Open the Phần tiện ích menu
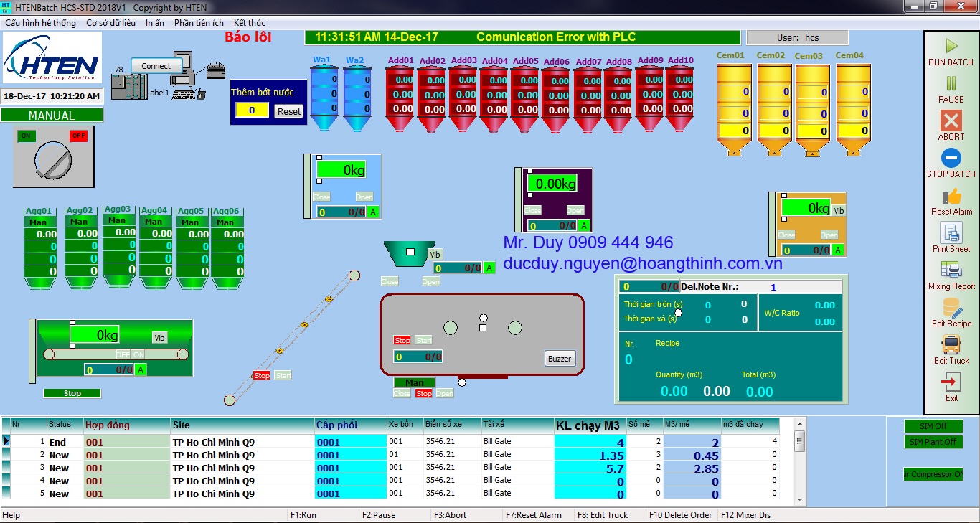Screen dimensions: 980x523 [x=199, y=23]
